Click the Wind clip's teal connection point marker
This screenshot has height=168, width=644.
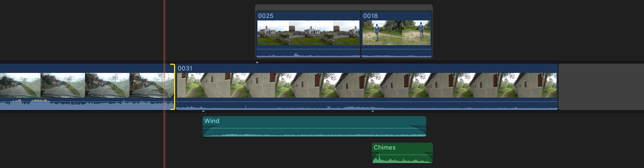(x=204, y=111)
